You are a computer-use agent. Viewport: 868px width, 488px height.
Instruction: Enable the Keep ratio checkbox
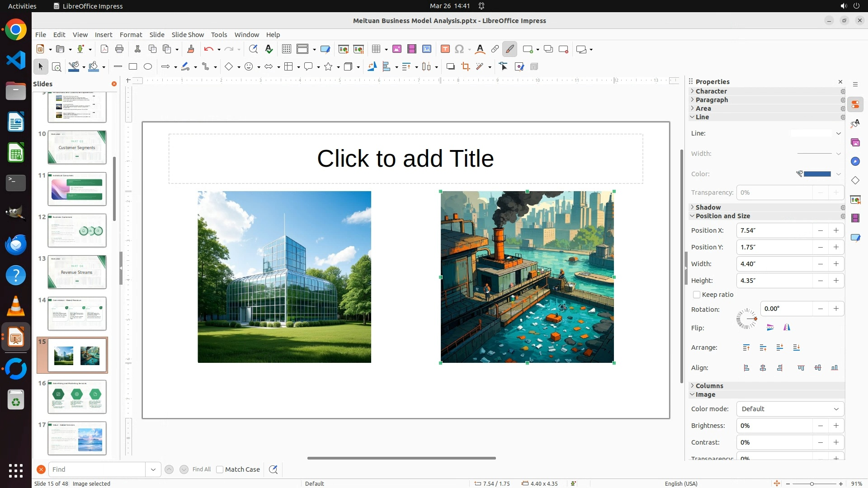[697, 295]
